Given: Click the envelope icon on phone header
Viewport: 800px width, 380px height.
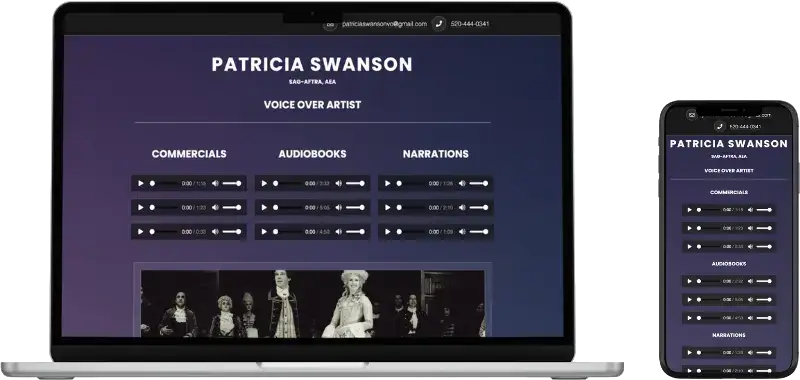Looking at the screenshot, I should 691,115.
